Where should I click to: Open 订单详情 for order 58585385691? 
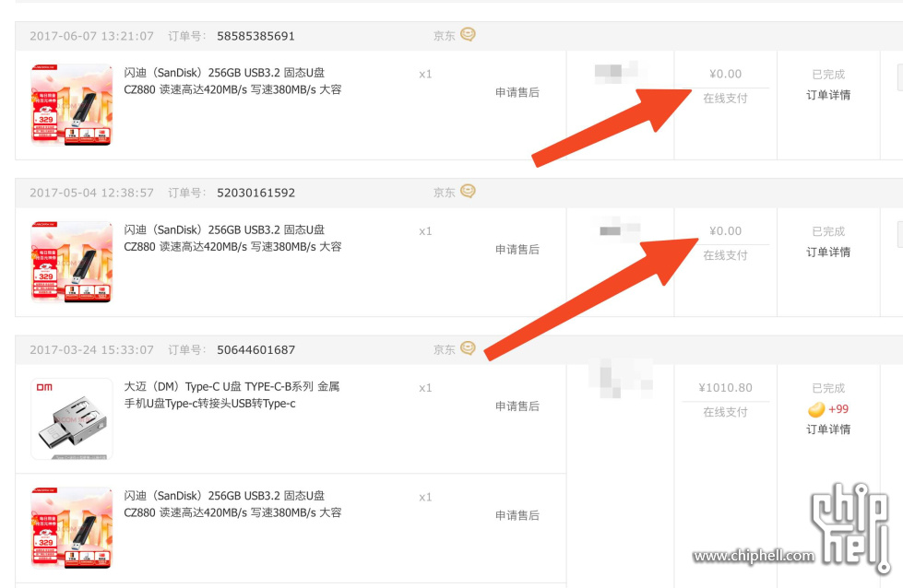point(827,95)
